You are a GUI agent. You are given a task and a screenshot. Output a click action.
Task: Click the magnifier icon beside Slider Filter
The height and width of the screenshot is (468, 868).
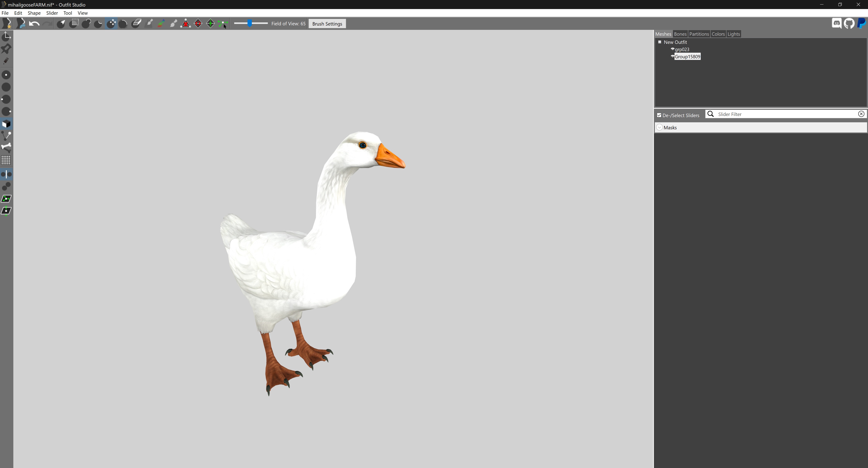point(710,114)
